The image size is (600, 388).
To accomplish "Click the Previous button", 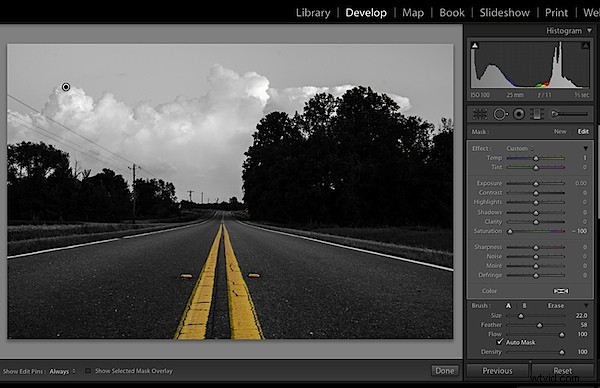I will 497,371.
